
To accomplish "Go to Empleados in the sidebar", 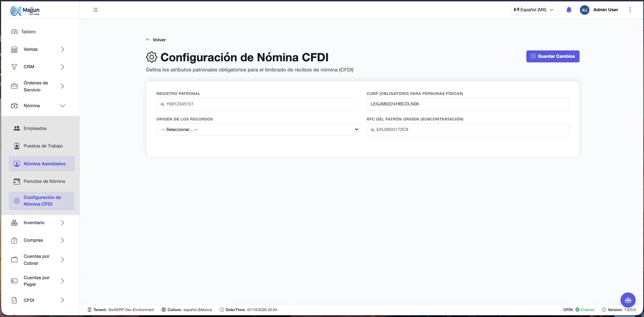I will click(42, 129).
